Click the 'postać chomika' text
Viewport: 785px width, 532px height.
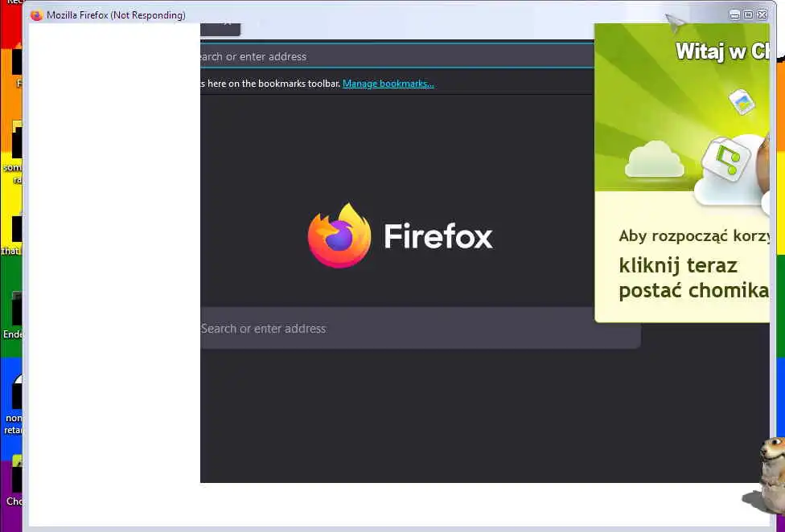(693, 290)
